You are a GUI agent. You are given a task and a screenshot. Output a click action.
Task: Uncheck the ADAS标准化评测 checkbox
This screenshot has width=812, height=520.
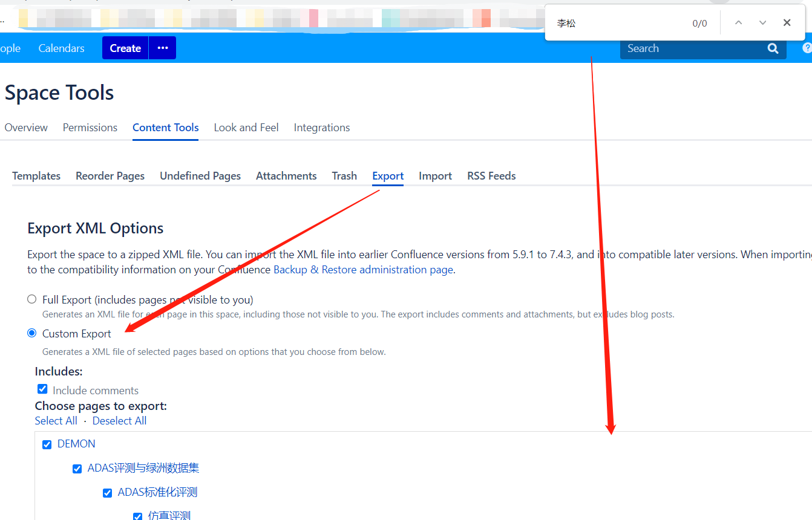[x=107, y=493]
